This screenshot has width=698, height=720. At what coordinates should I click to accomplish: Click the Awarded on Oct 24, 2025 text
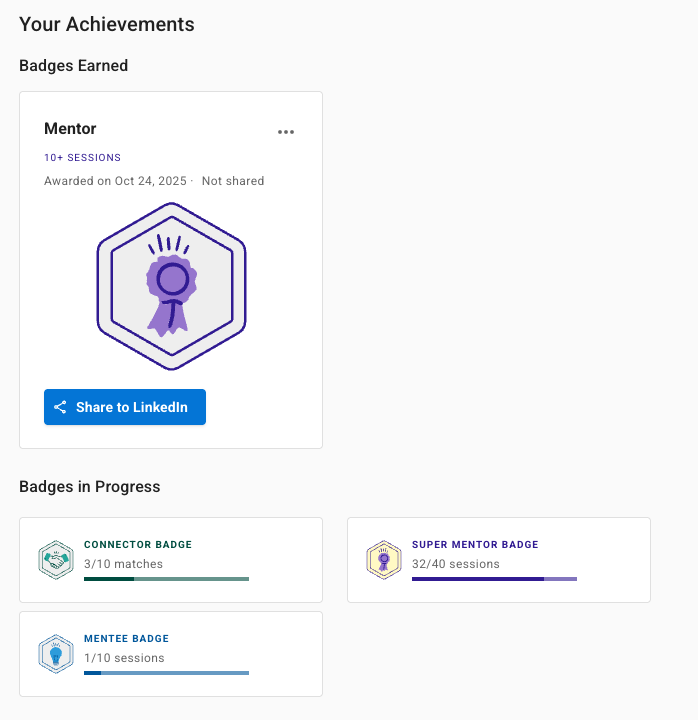[x=115, y=181]
